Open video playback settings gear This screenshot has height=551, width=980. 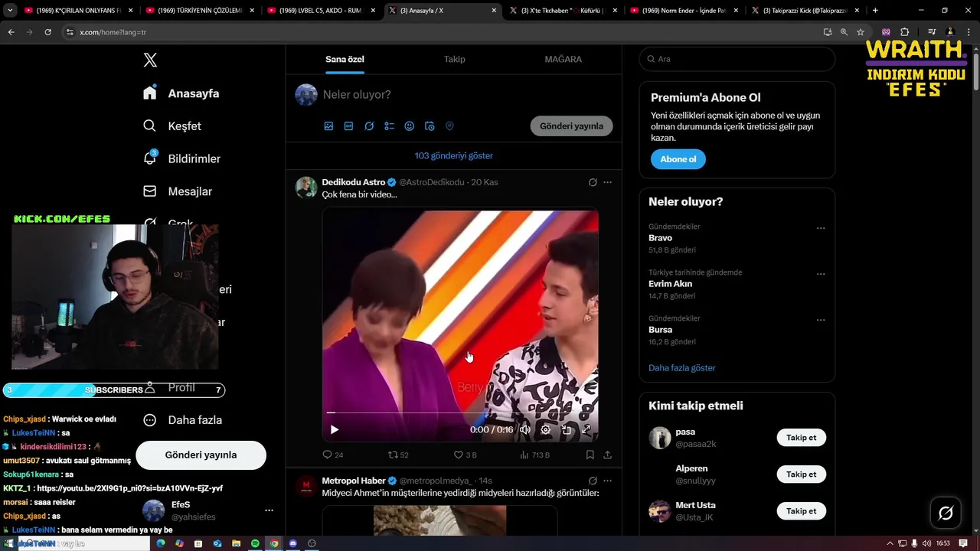(546, 429)
